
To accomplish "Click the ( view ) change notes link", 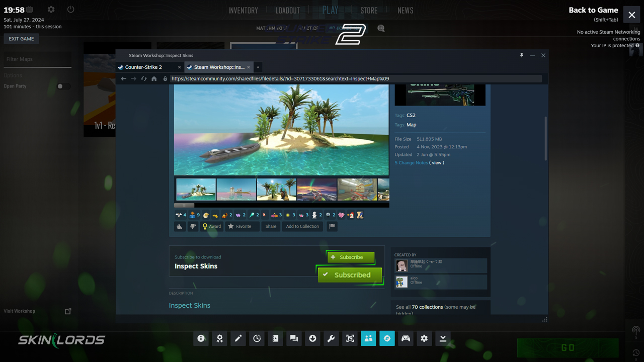I will point(437,163).
